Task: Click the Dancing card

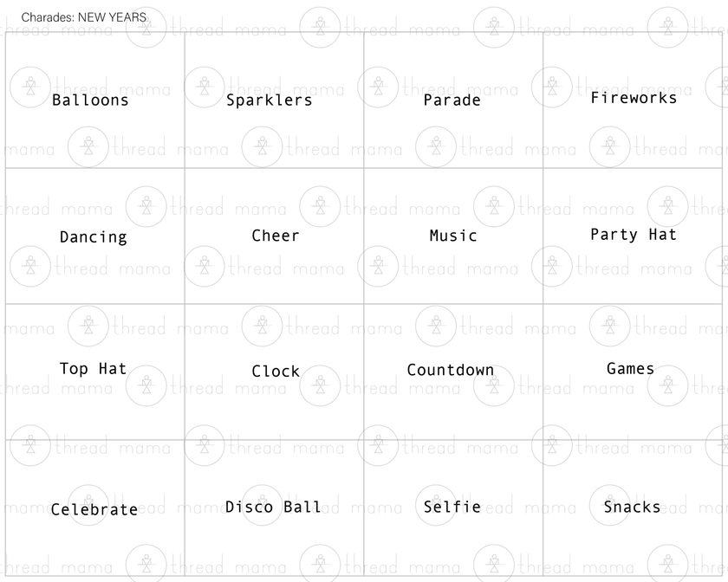Action: tap(94, 237)
